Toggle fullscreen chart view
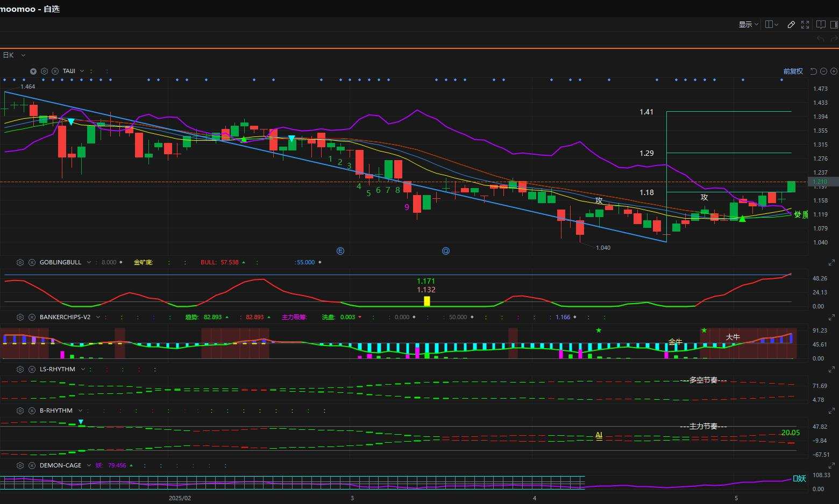This screenshot has width=839, height=504. tap(805, 24)
